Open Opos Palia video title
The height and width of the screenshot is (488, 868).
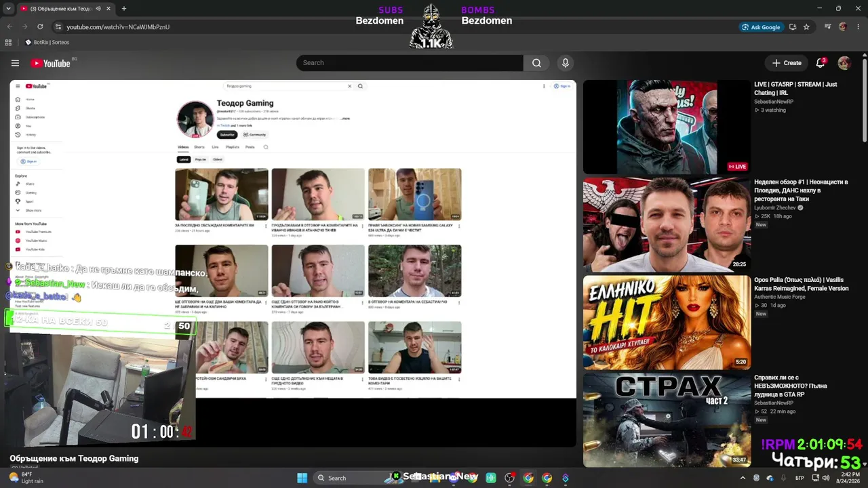801,284
